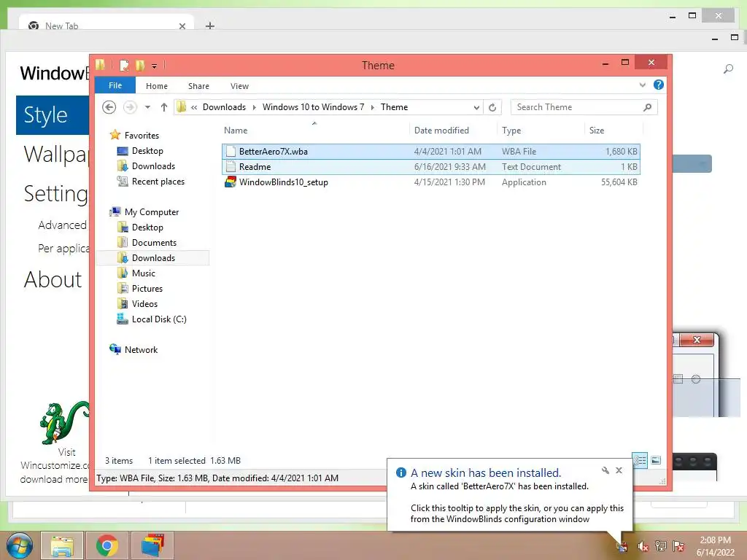Open Desktop under Favorites
This screenshot has width=747, height=560.
tap(147, 151)
